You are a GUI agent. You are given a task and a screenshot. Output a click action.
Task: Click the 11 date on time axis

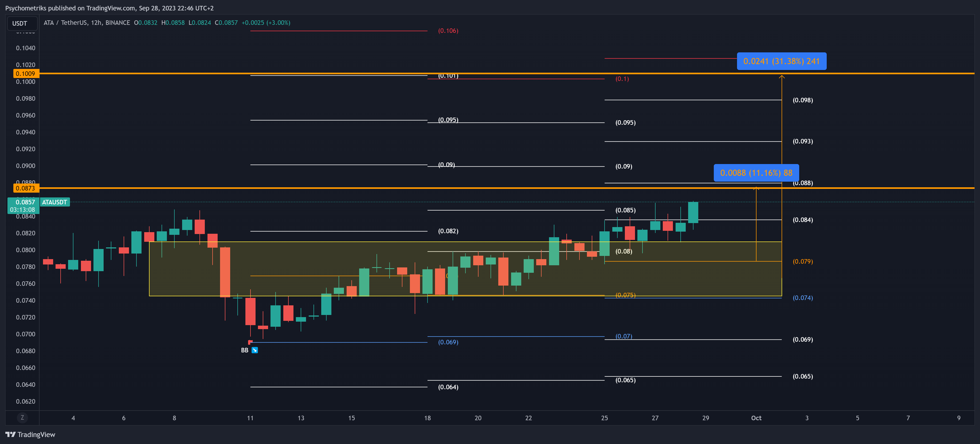(x=250, y=418)
